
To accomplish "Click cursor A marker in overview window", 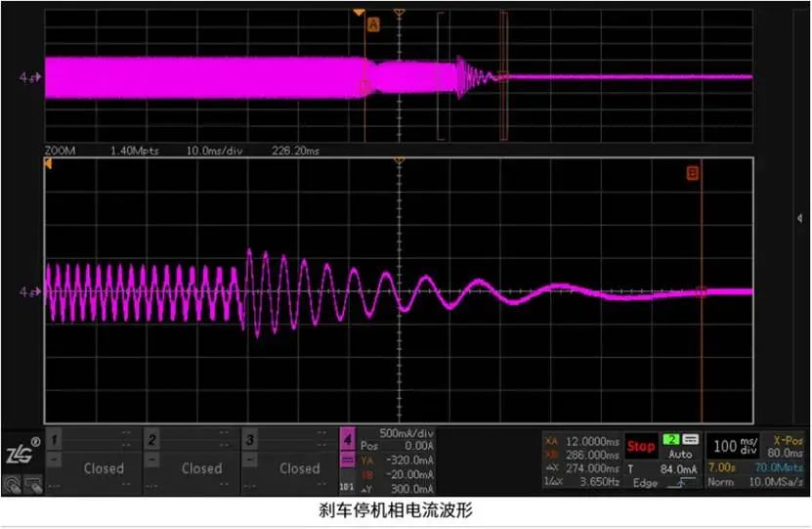I will click(x=373, y=23).
